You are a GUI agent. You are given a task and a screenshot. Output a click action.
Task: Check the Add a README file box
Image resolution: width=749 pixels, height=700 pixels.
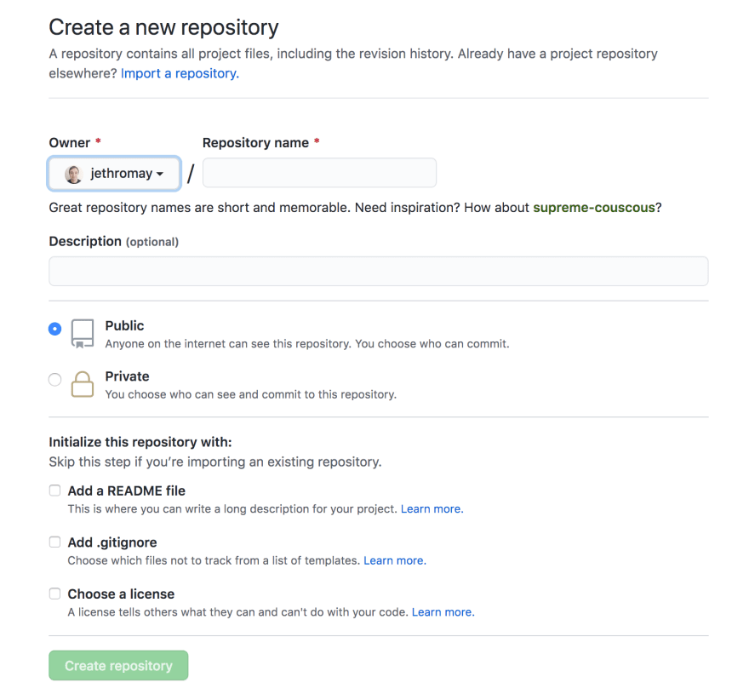(55, 491)
